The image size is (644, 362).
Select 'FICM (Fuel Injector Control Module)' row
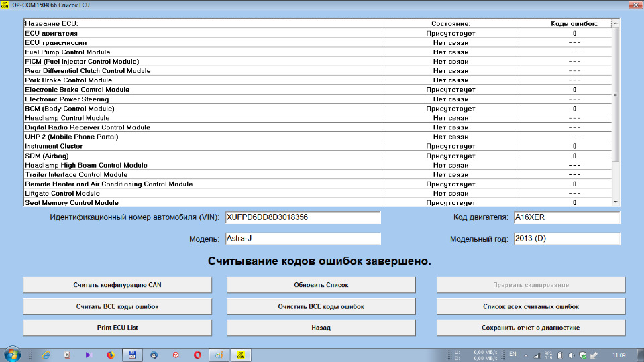pos(318,62)
